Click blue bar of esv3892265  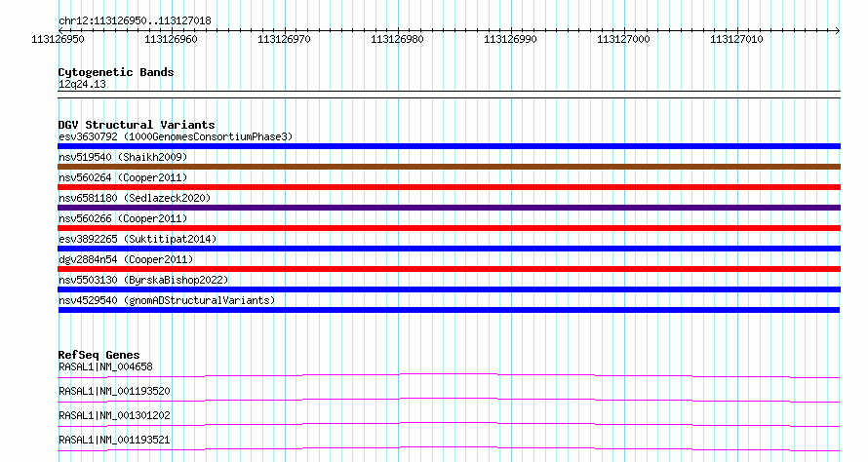449,249
